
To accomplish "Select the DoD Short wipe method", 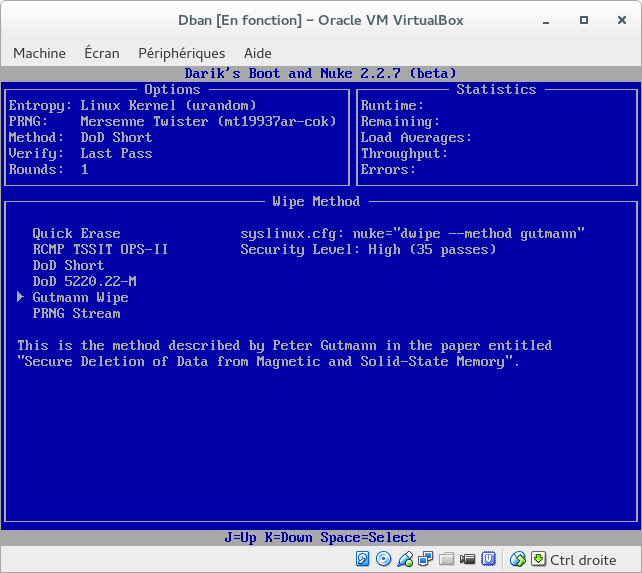I will click(x=68, y=265).
